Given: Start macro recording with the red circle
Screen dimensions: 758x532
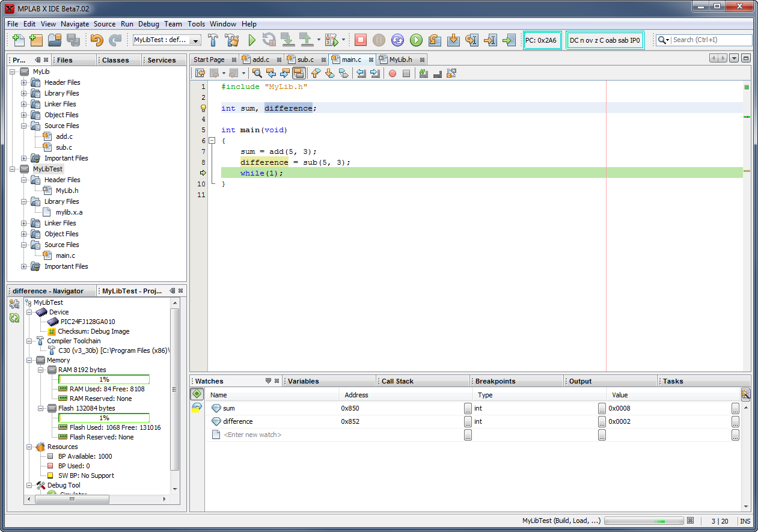Looking at the screenshot, I should tap(393, 73).
